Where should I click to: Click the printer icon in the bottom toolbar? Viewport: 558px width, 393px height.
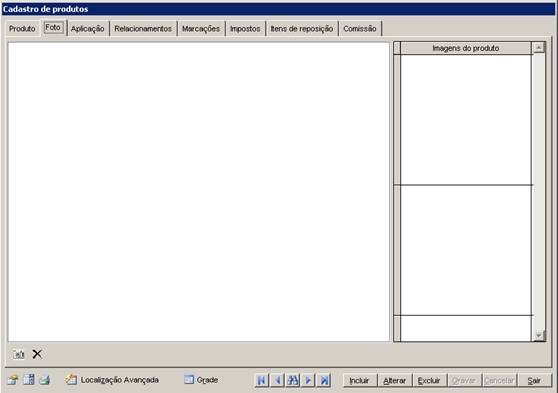click(45, 380)
